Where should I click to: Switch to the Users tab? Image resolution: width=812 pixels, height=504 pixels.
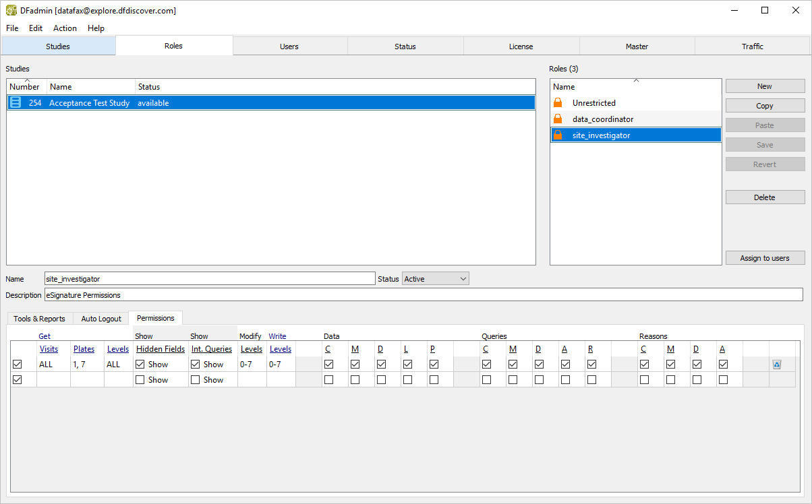[x=289, y=46]
